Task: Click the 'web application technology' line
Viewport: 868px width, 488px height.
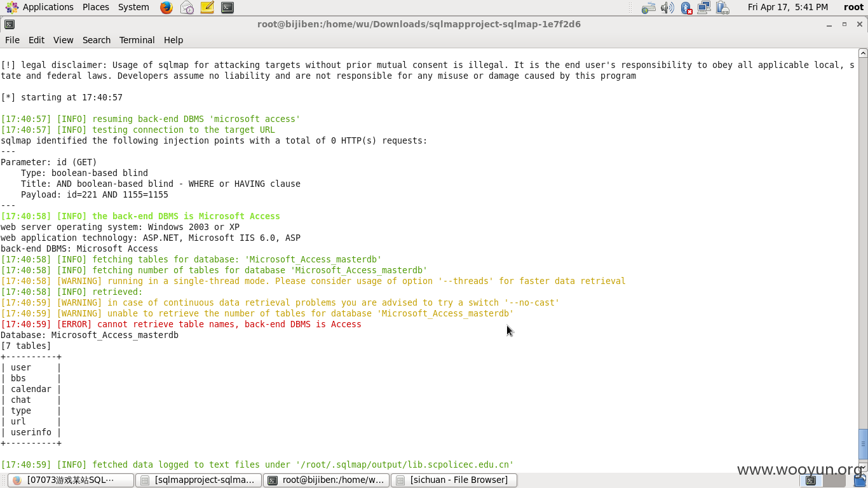Action: pyautogui.click(x=151, y=238)
